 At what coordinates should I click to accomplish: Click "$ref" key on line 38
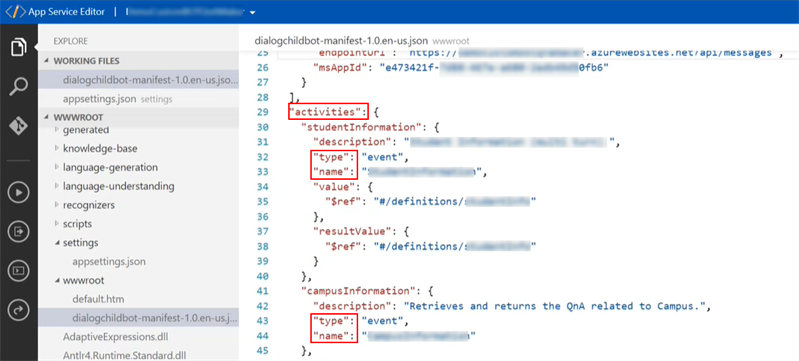tap(343, 246)
